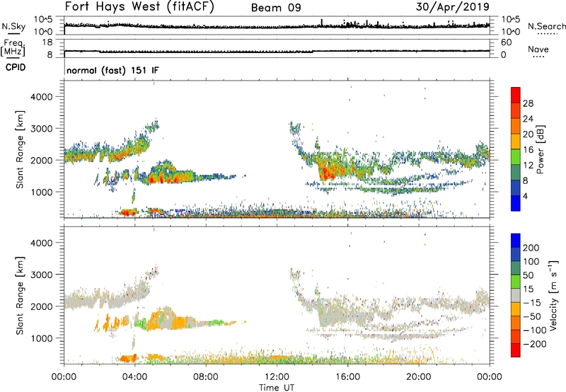Click the '-100' Velocity colorbar label
The image size is (566, 392).
pos(535,330)
